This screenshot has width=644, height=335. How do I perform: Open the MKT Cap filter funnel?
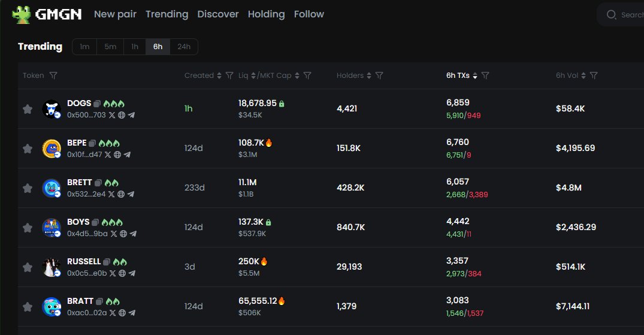coord(307,76)
